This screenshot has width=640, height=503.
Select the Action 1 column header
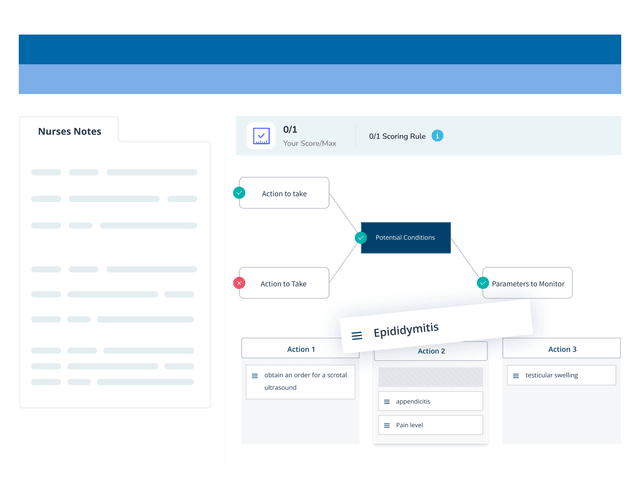(299, 349)
